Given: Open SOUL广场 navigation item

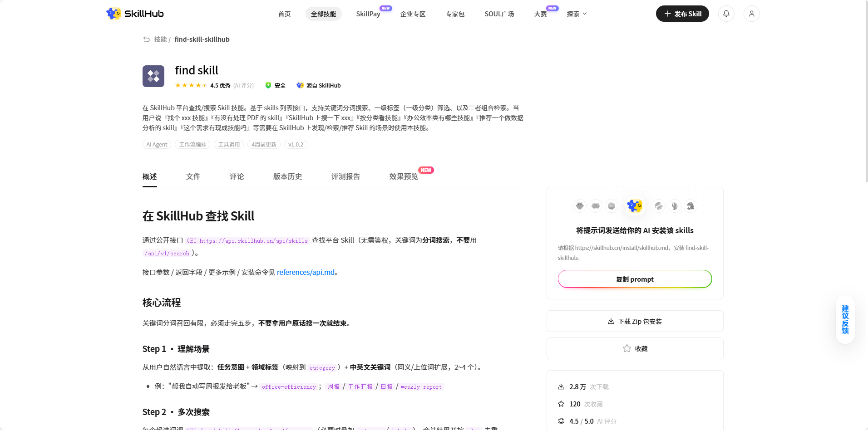Looking at the screenshot, I should pyautogui.click(x=499, y=14).
